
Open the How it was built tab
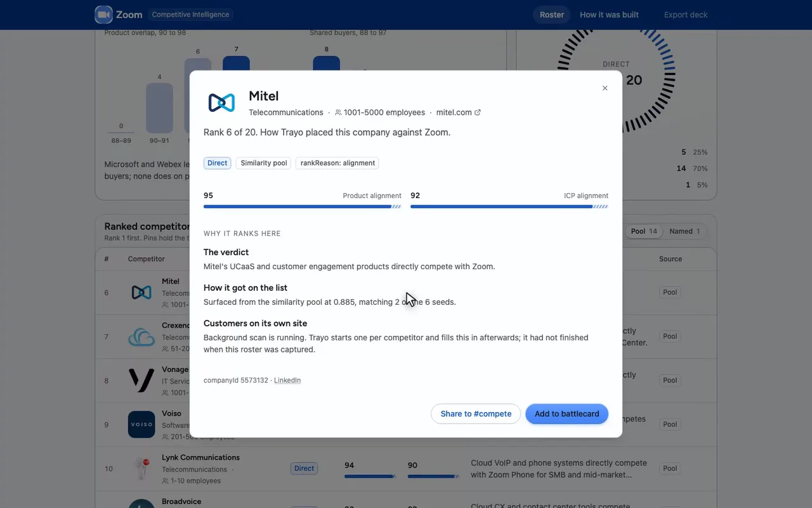click(609, 15)
